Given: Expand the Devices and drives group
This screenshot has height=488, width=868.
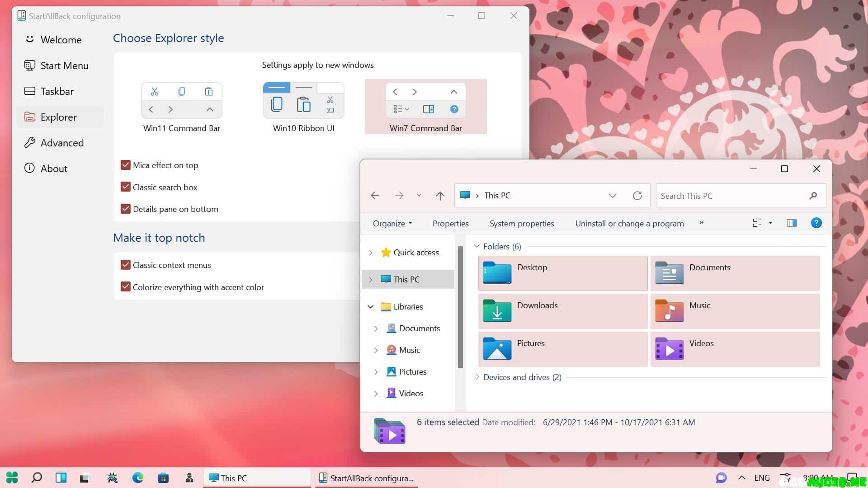Looking at the screenshot, I should (x=477, y=377).
